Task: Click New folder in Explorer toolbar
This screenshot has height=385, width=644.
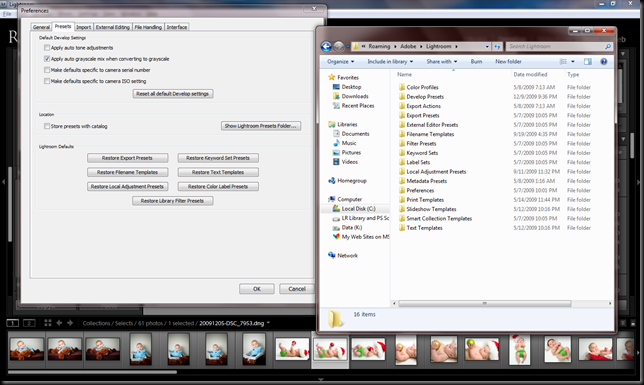Action: (508, 62)
